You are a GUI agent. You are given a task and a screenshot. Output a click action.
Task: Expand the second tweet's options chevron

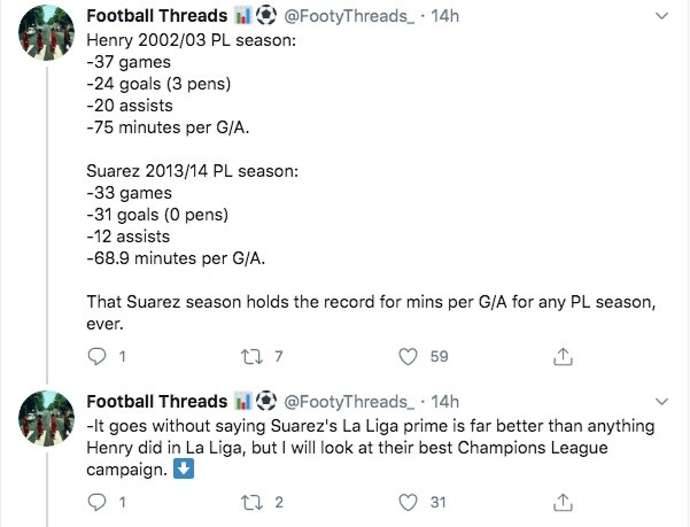click(x=661, y=402)
